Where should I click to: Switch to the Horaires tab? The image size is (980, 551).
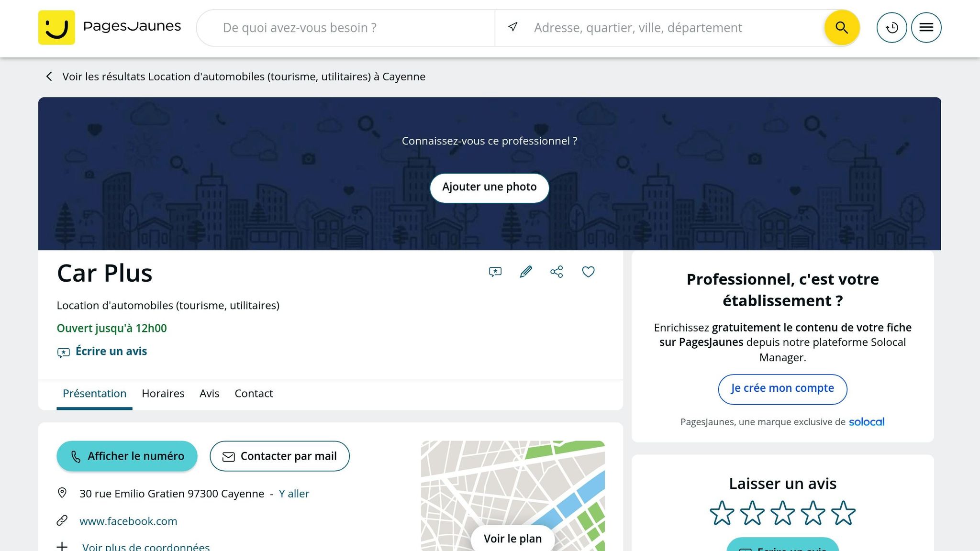[x=163, y=394]
